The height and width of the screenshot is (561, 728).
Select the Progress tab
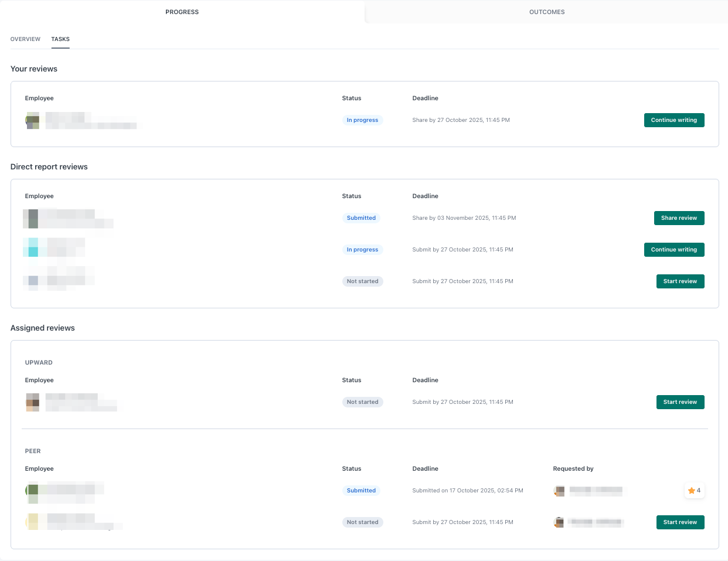click(182, 12)
